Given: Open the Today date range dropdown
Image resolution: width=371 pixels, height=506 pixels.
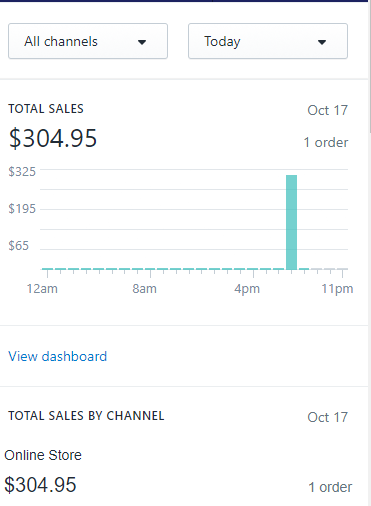Looking at the screenshot, I should coord(268,41).
